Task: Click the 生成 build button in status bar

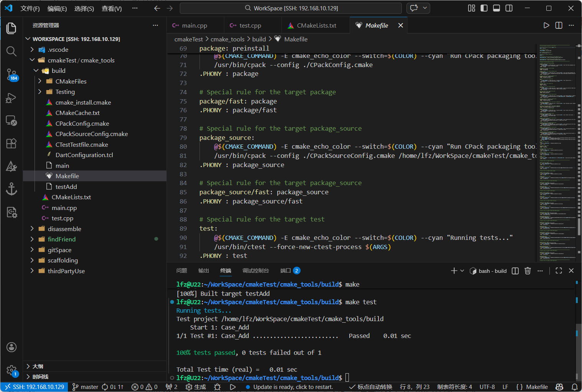Action: coord(196,387)
